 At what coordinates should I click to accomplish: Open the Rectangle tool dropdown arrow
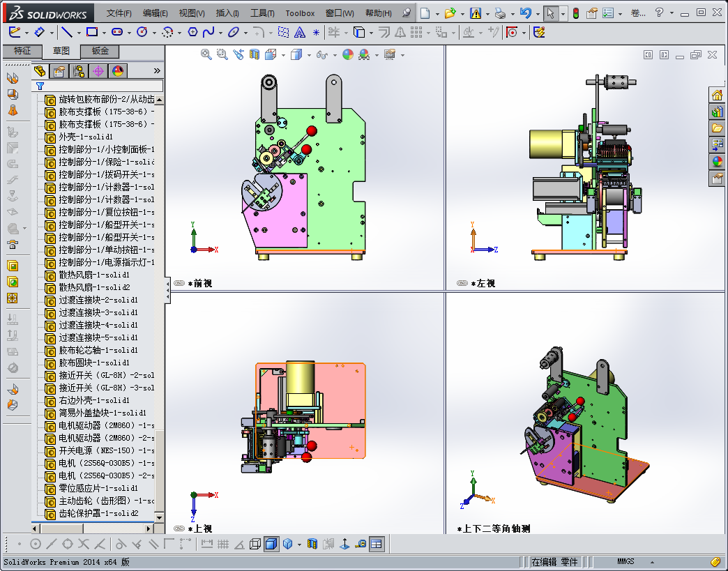(103, 33)
